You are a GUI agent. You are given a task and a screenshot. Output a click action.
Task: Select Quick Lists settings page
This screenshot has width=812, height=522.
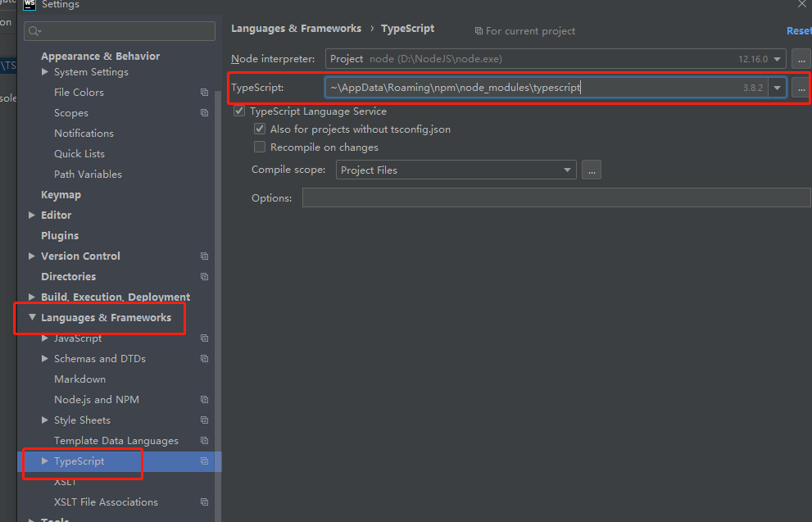[x=79, y=154]
